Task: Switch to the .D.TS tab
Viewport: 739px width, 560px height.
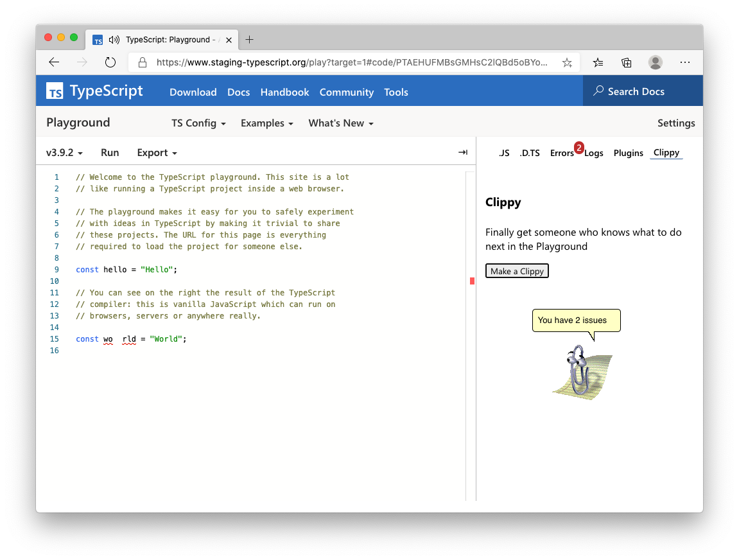Action: click(x=530, y=153)
